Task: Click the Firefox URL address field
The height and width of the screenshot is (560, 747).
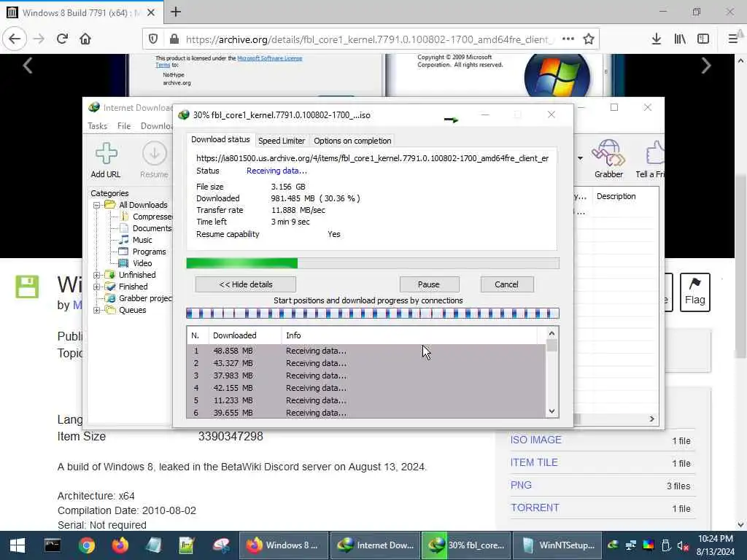Action: pyautogui.click(x=368, y=39)
